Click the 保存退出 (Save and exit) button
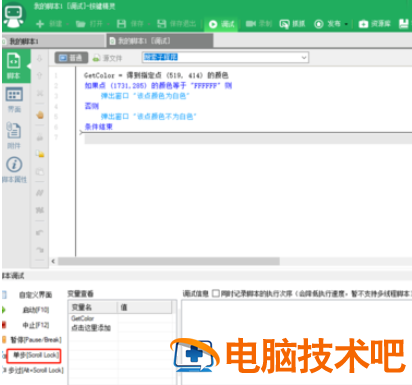The image size is (412, 385). pos(176,24)
